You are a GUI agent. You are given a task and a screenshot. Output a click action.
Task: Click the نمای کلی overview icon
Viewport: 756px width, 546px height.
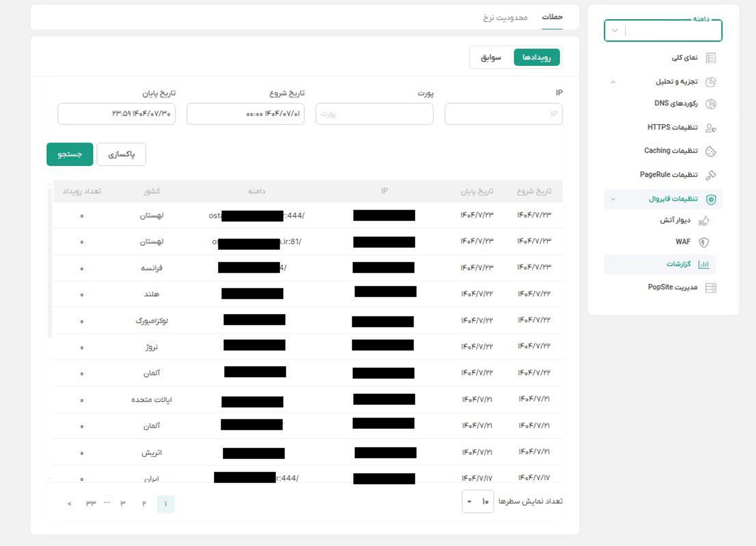pos(711,58)
